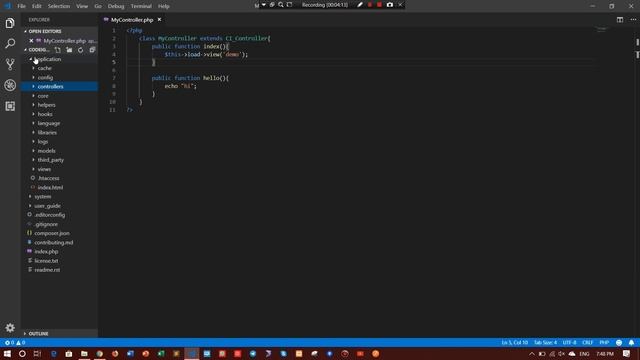The width and height of the screenshot is (640, 360).
Task: Select the MyController.php editor tab
Action: pyautogui.click(x=132, y=20)
